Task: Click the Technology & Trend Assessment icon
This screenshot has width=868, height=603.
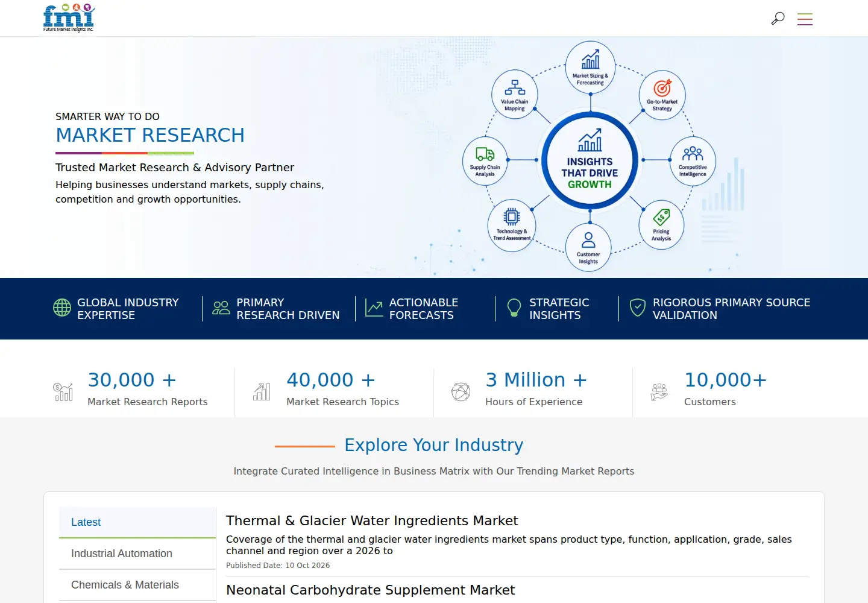Action: coord(512,224)
